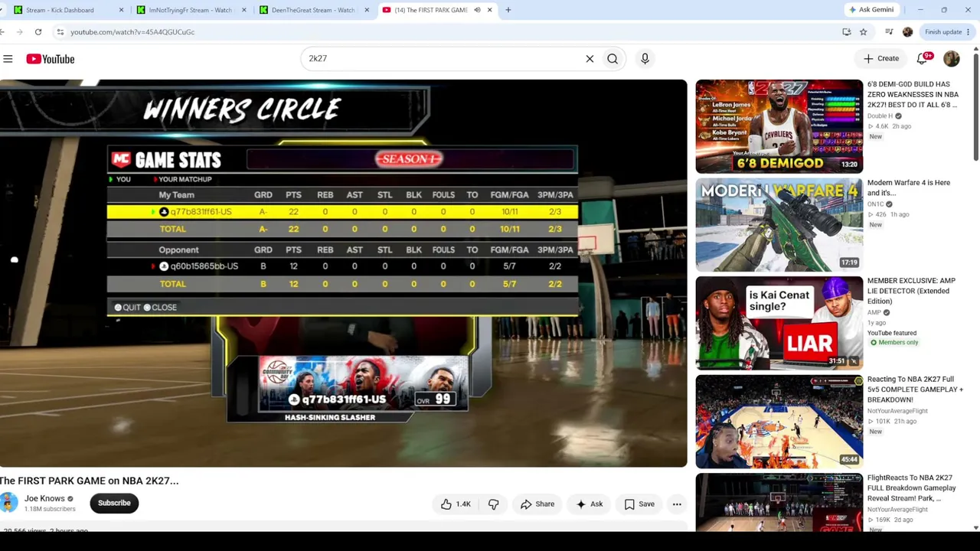This screenshot has height=551, width=980.
Task: Close the DeenTheGreat Stream tab
Action: [367, 10]
